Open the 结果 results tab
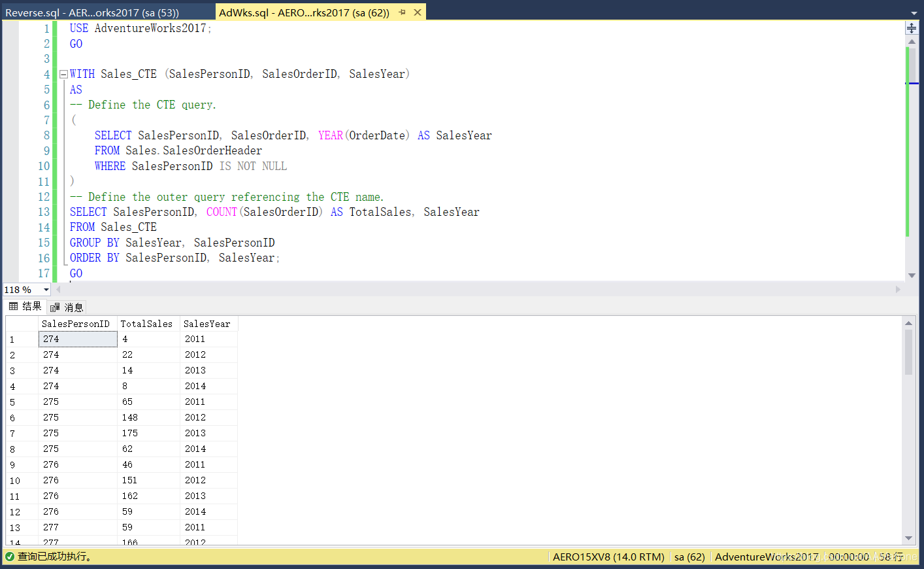The width and height of the screenshot is (924, 569). click(25, 307)
